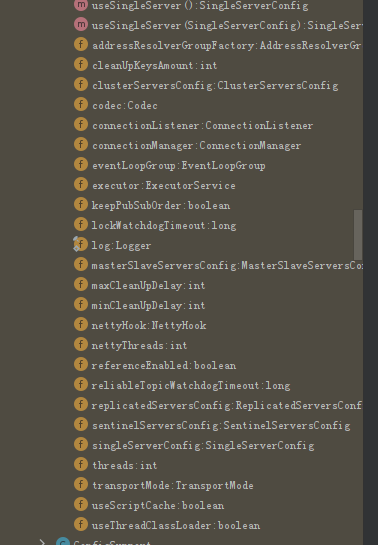Click field icon beside replicatedServersConfig

(x=81, y=404)
